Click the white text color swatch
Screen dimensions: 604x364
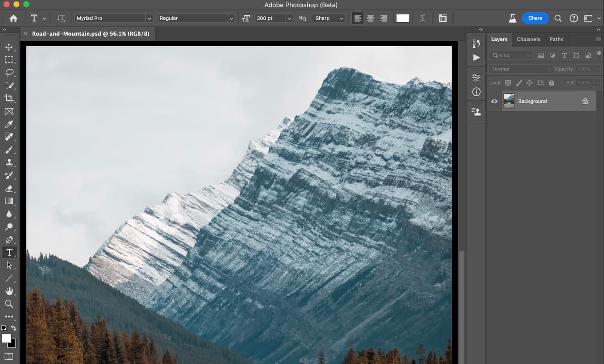click(x=403, y=18)
